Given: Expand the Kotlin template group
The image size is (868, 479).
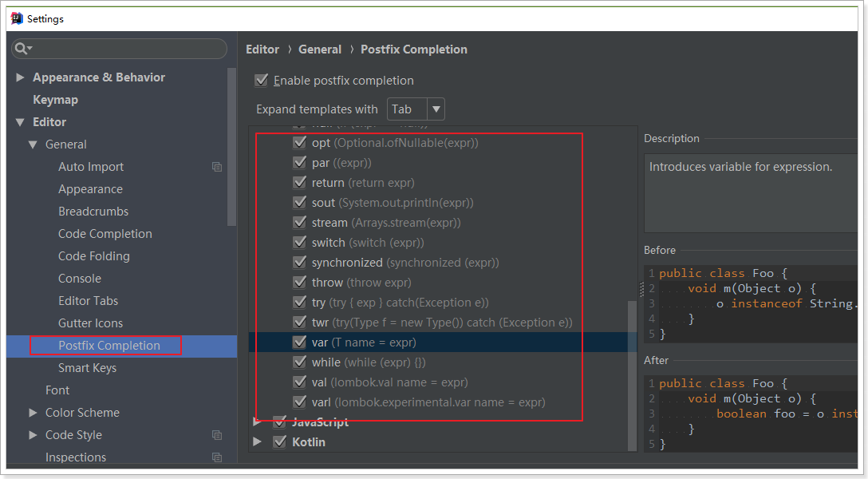Looking at the screenshot, I should (x=258, y=441).
